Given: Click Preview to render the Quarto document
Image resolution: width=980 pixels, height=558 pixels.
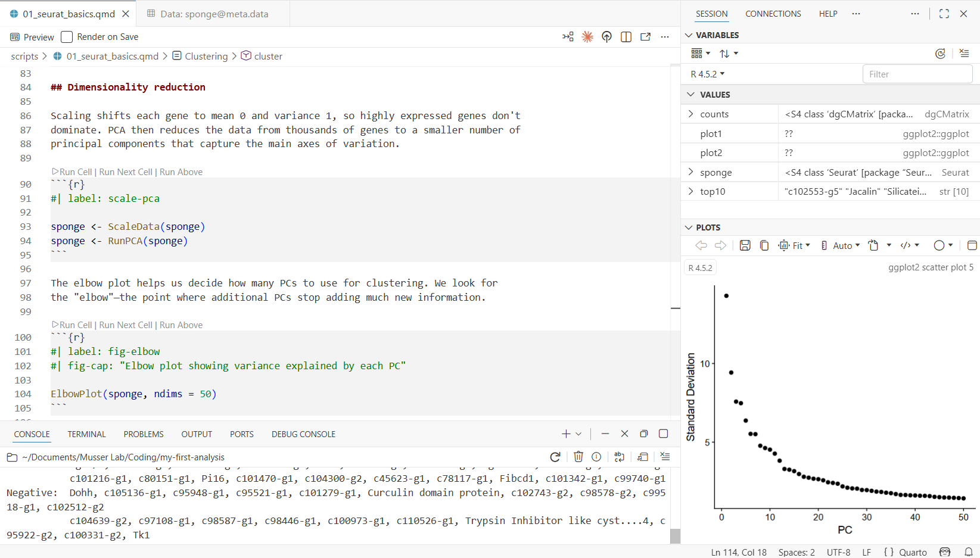Looking at the screenshot, I should click(x=32, y=37).
